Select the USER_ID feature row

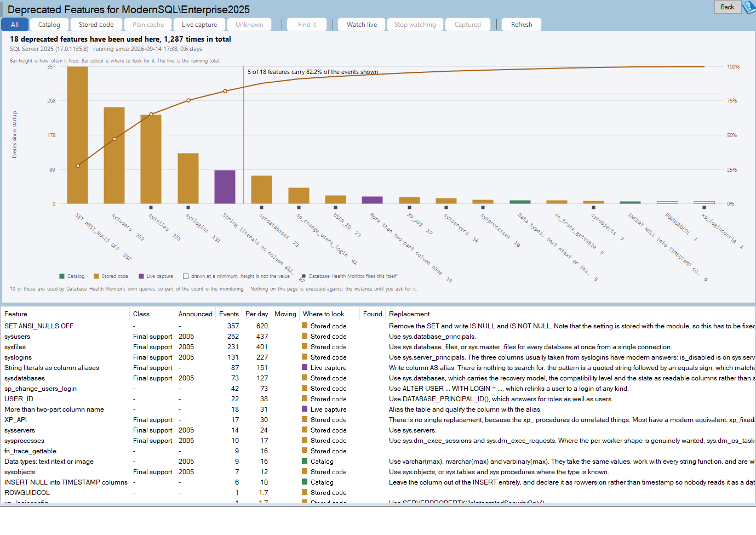tap(378, 399)
